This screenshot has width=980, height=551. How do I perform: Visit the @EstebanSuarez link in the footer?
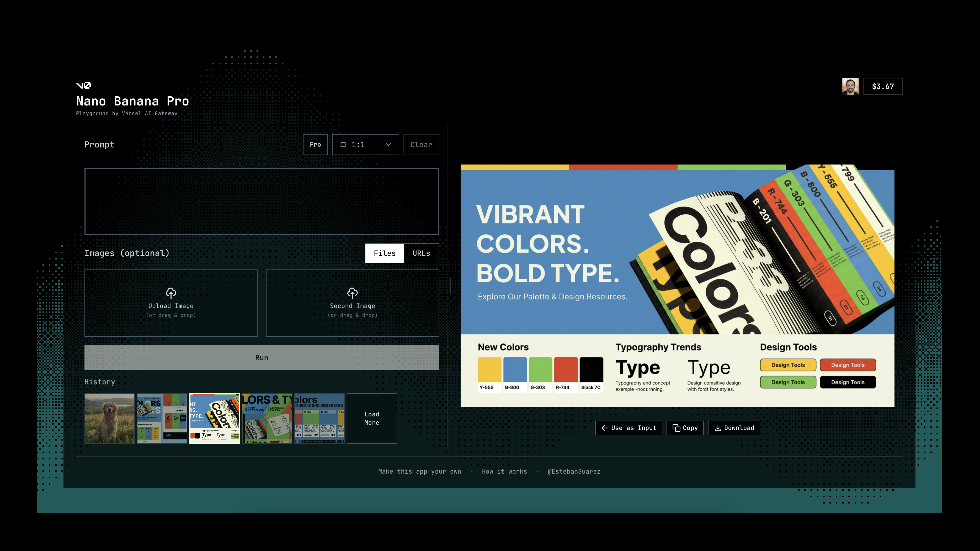[574, 471]
